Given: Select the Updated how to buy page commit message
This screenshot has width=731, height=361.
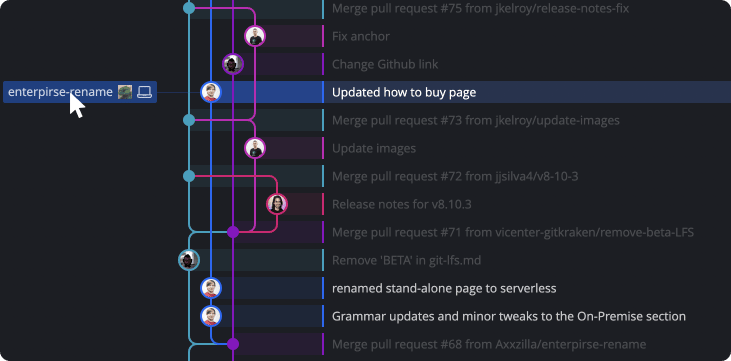Looking at the screenshot, I should coord(404,92).
